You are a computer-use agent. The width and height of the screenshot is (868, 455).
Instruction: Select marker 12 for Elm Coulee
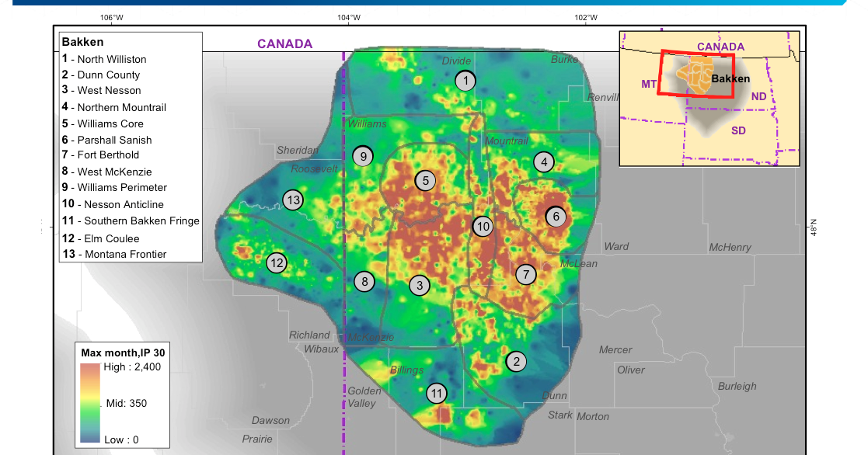(x=277, y=263)
